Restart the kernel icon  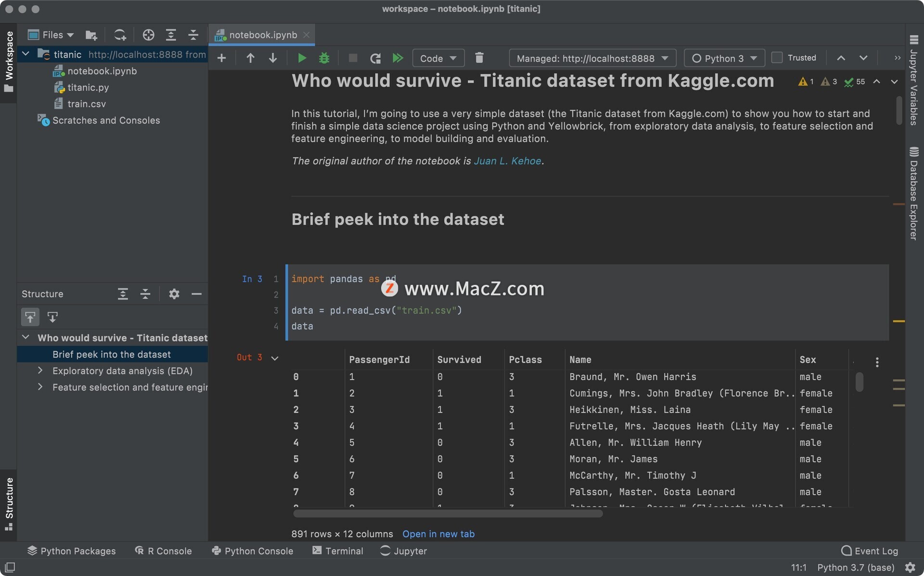tap(375, 58)
